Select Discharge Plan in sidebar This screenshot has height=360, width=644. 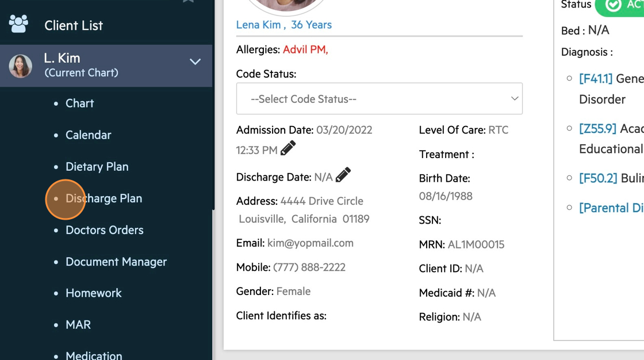point(103,198)
